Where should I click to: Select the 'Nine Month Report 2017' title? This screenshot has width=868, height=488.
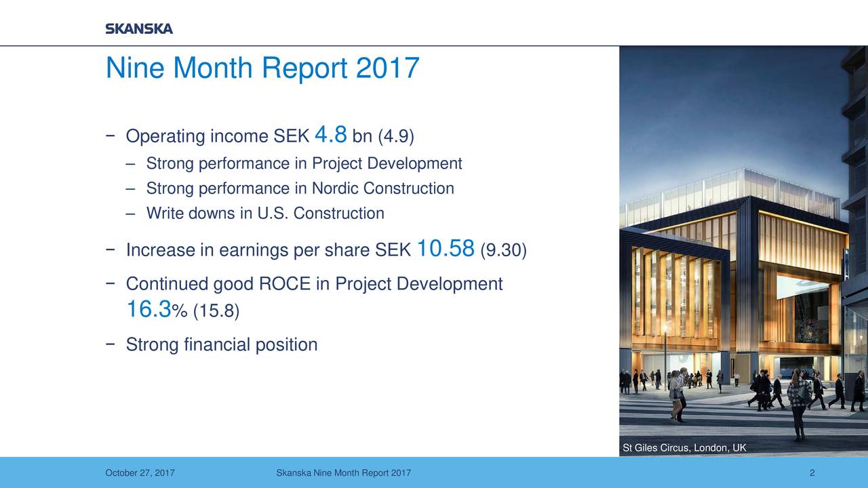262,68
